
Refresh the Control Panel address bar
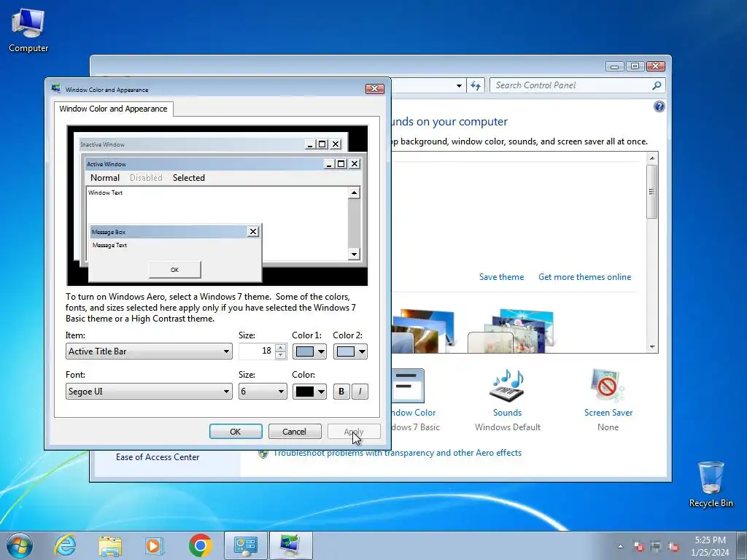tap(476, 86)
